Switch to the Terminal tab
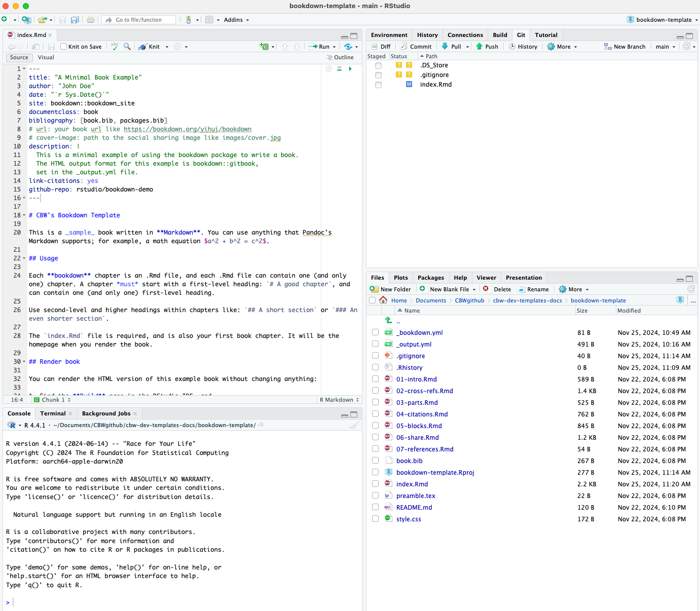 tap(52, 413)
